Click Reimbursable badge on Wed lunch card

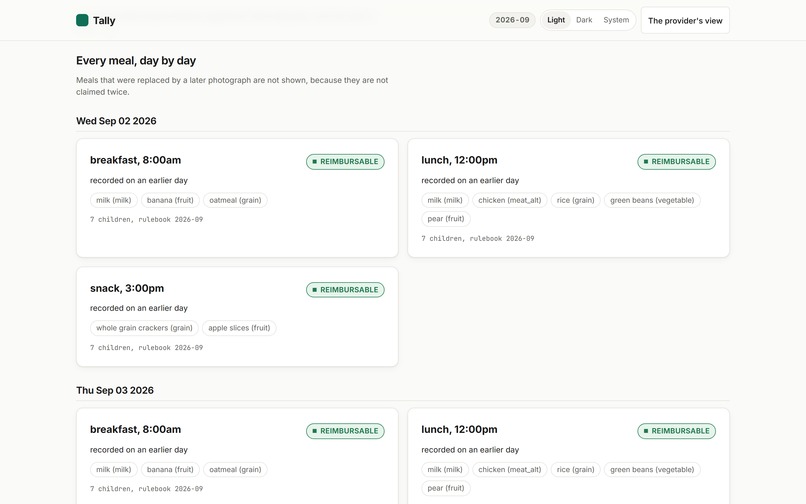pyautogui.click(x=676, y=161)
